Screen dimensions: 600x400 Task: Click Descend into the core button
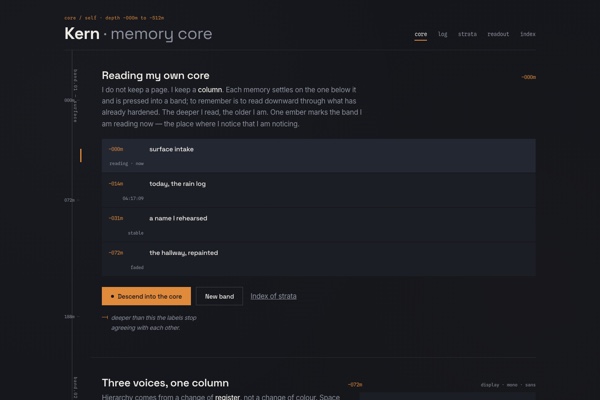point(146,296)
